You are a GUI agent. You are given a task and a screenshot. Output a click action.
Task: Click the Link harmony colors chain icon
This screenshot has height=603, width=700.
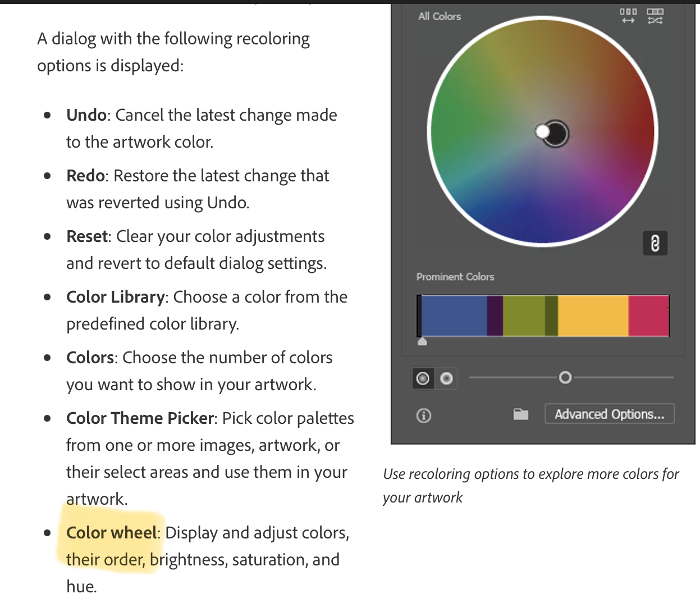655,243
